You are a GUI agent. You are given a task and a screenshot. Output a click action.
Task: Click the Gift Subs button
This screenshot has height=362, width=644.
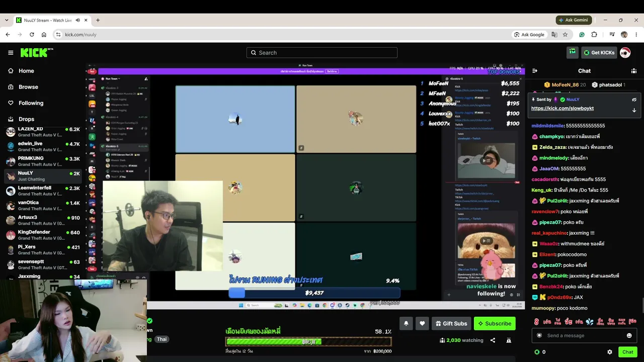(451, 323)
